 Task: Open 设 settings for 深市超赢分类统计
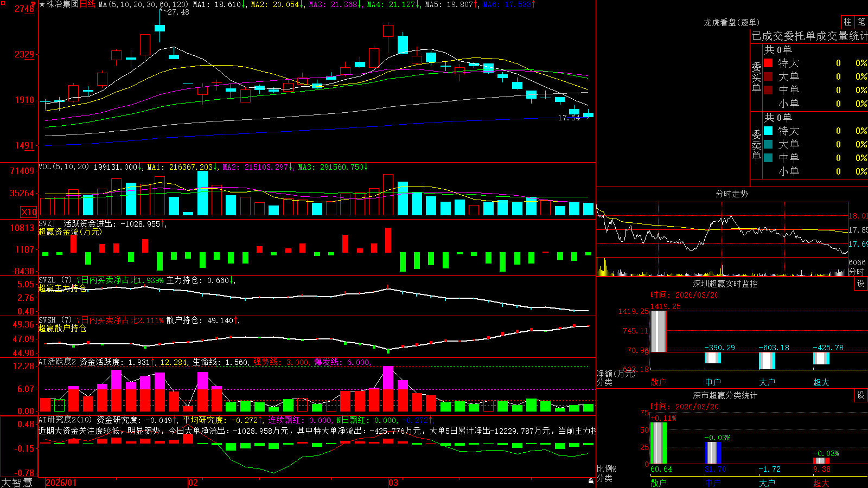coord(861,395)
